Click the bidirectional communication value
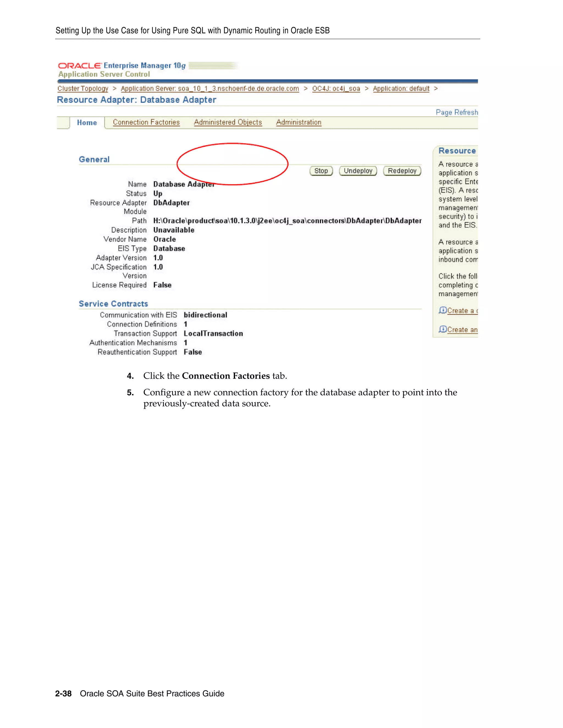The width and height of the screenshot is (563, 728). (205, 315)
